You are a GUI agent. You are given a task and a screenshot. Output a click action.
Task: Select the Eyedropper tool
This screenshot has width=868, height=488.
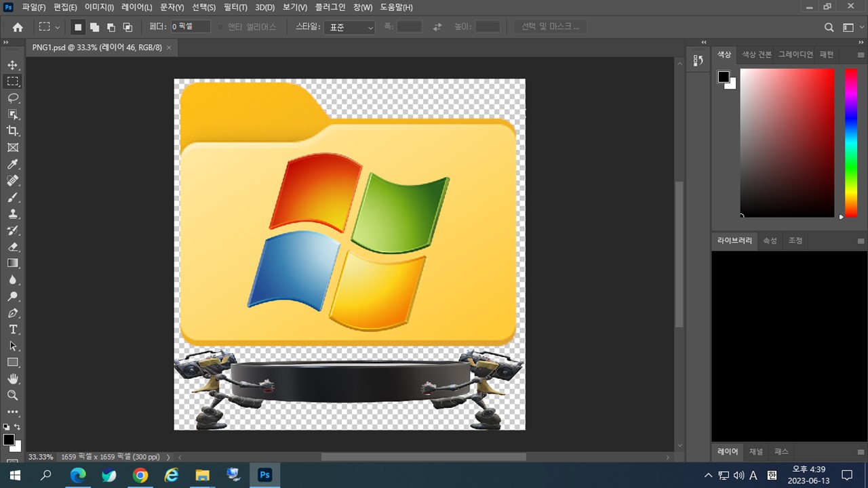13,164
